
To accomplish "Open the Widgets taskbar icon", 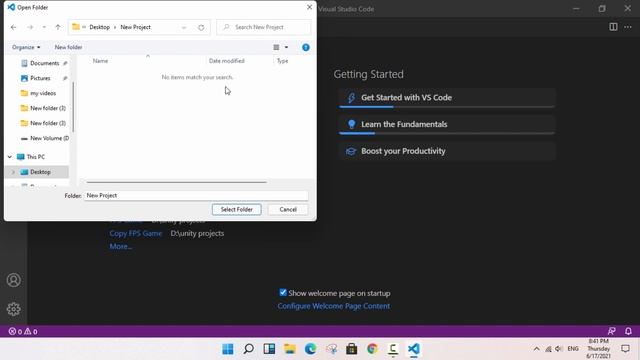I will 269,349.
